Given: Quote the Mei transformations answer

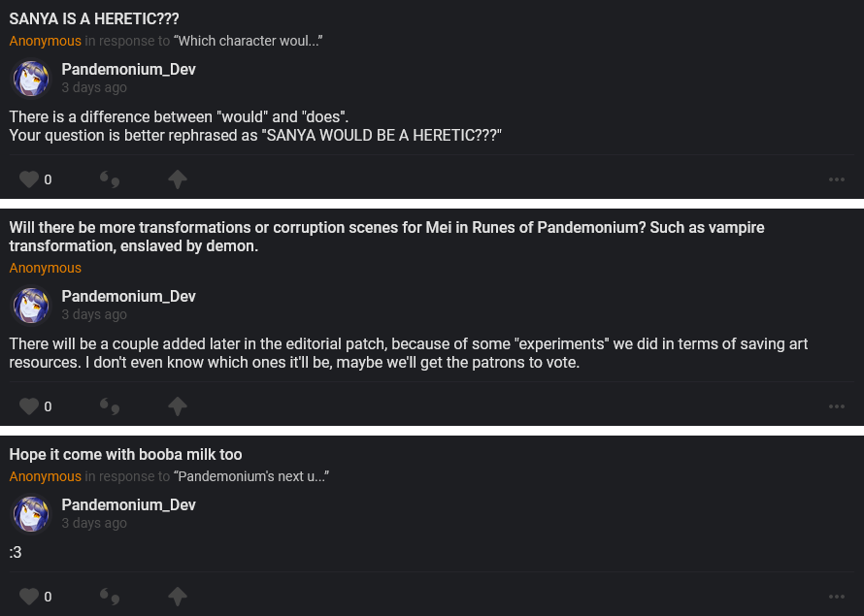Looking at the screenshot, I should click(x=110, y=406).
